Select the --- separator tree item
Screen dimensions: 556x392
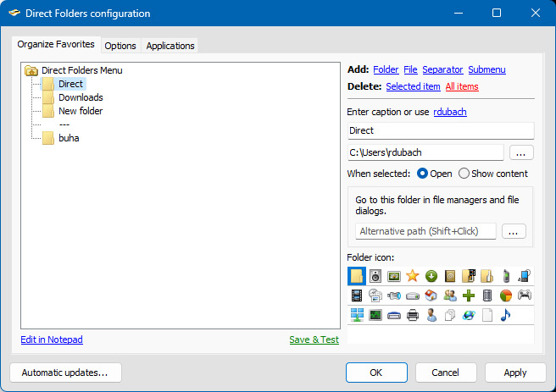click(64, 124)
